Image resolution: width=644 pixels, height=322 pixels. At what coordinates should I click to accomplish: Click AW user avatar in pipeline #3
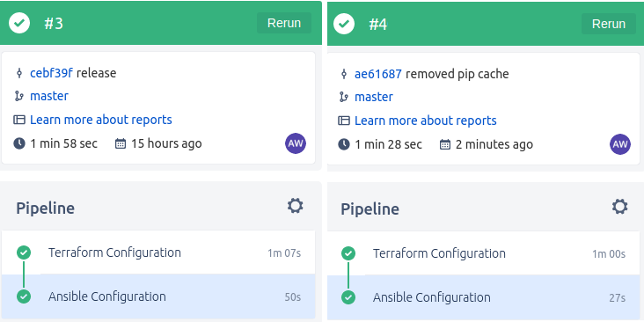coord(296,143)
